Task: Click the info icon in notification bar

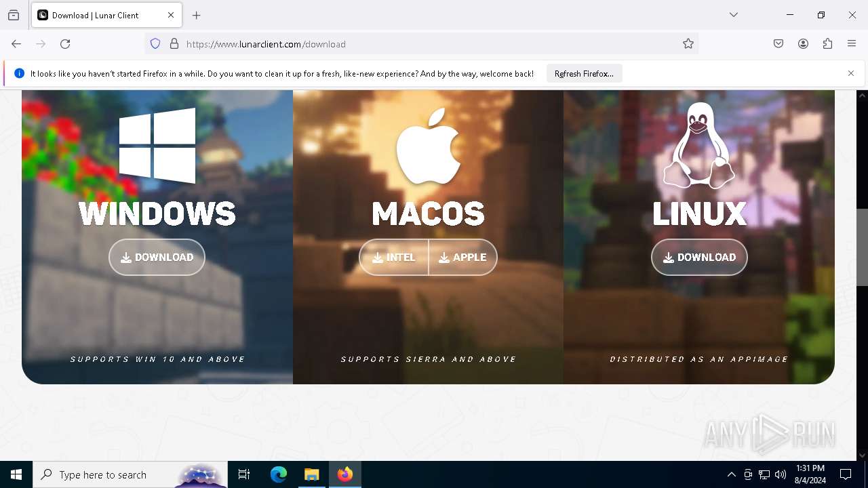Action: [x=19, y=73]
